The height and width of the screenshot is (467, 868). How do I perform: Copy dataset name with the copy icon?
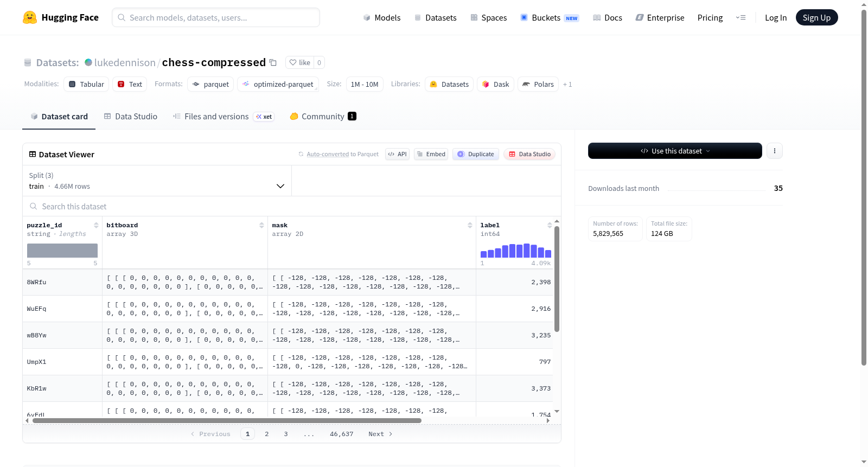tap(273, 62)
